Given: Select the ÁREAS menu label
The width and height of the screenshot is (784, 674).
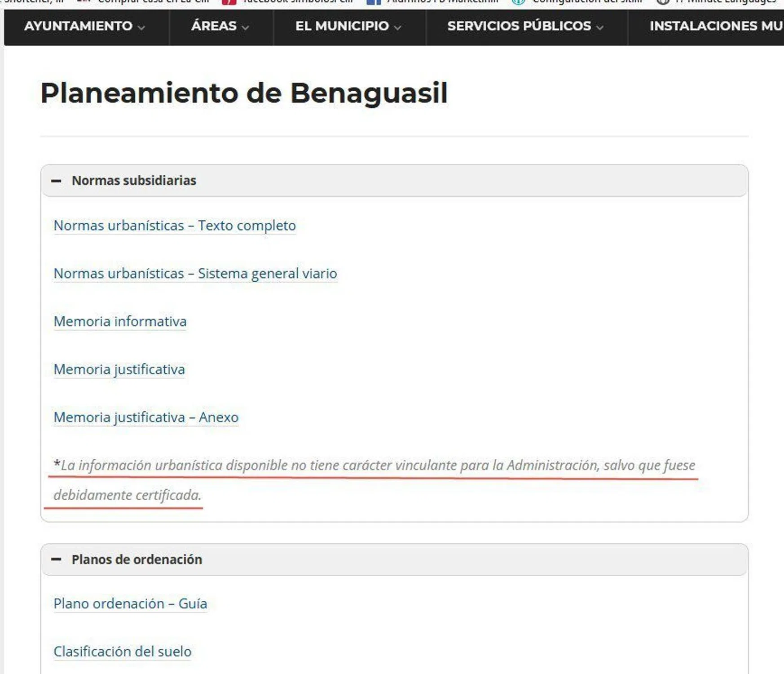Looking at the screenshot, I should click(214, 26).
